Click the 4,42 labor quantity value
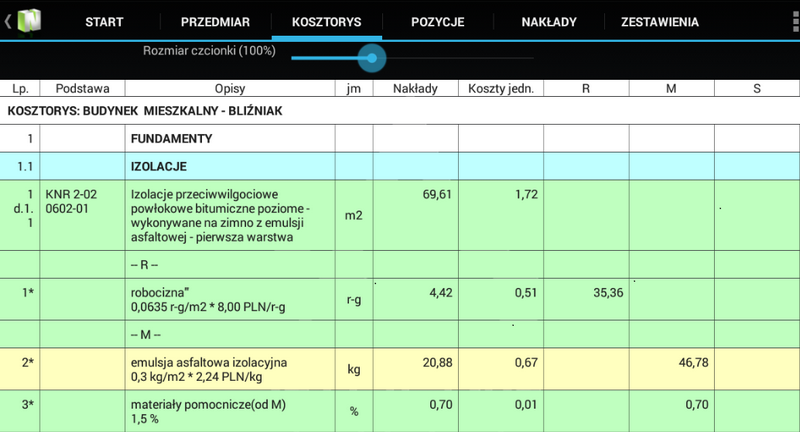This screenshot has width=800, height=432. pyautogui.click(x=440, y=293)
